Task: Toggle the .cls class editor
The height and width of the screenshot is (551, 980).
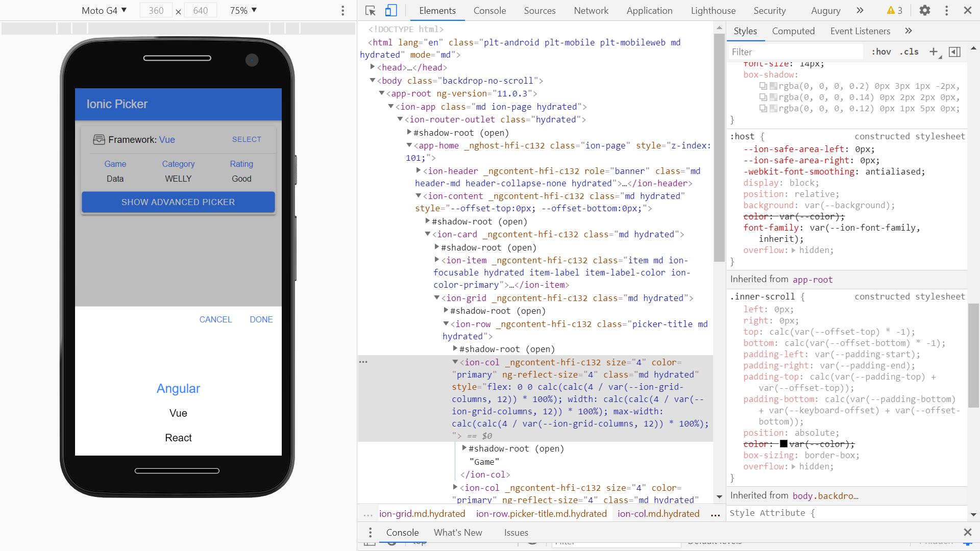Action: click(x=909, y=52)
